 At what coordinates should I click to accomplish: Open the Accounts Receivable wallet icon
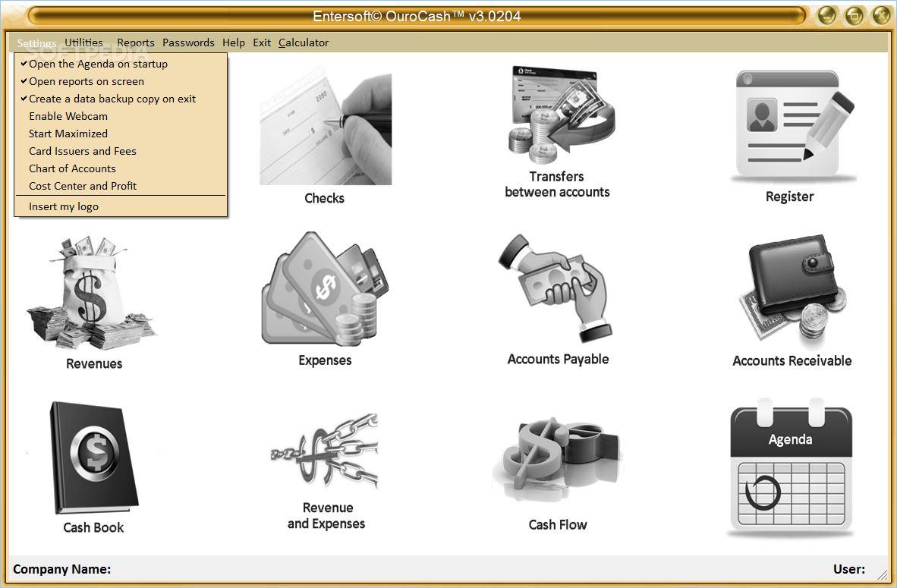[x=792, y=291]
